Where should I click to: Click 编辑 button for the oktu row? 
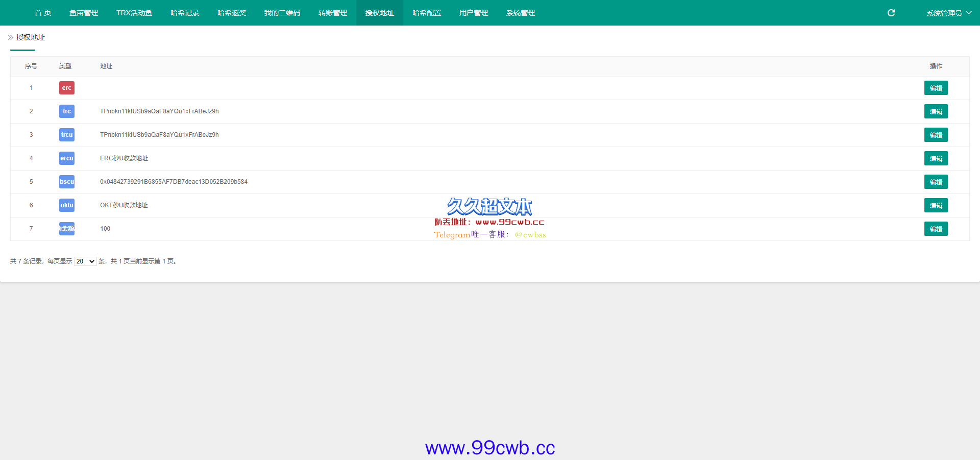click(936, 205)
